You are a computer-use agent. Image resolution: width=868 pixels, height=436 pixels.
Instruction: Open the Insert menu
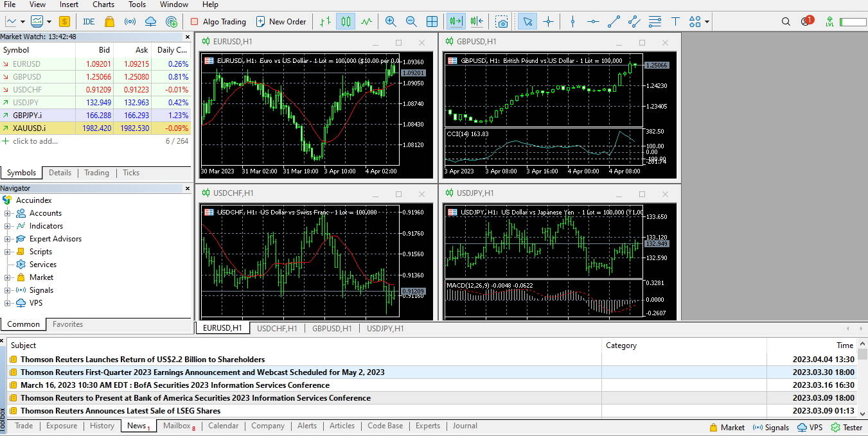coord(69,4)
